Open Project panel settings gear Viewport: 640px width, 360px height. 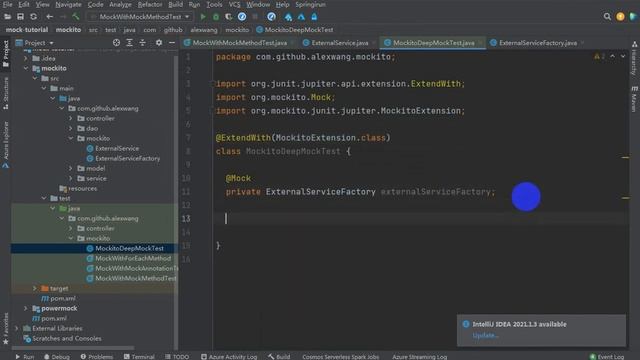point(159,42)
